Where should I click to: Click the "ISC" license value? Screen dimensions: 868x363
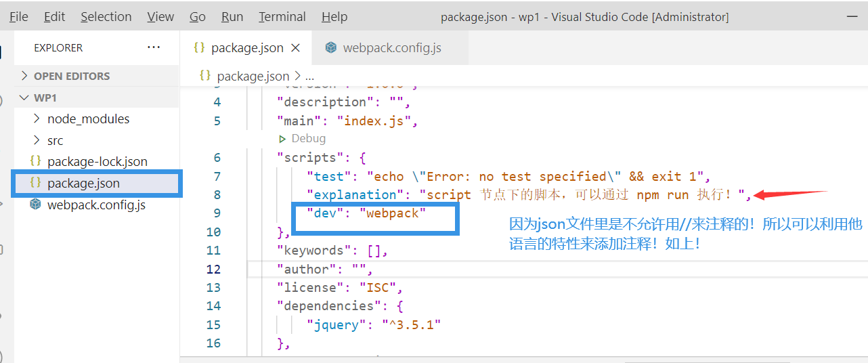click(x=377, y=288)
